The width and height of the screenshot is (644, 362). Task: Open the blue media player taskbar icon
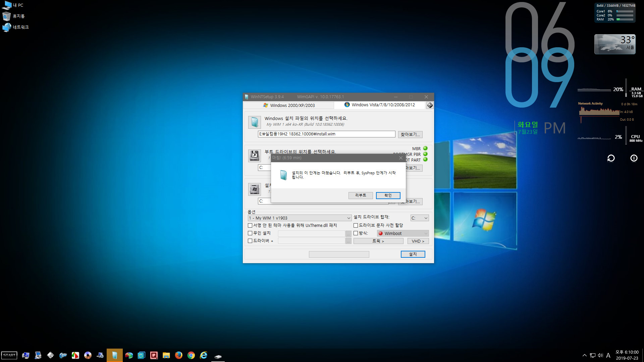pyautogui.click(x=63, y=355)
